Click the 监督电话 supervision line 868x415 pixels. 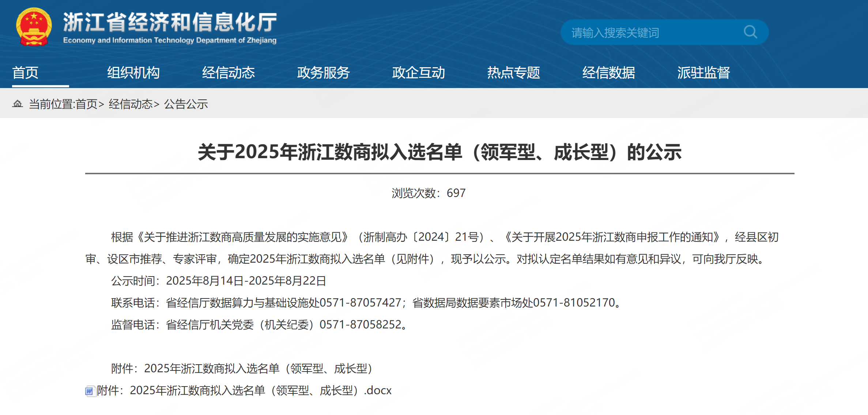tap(260, 324)
